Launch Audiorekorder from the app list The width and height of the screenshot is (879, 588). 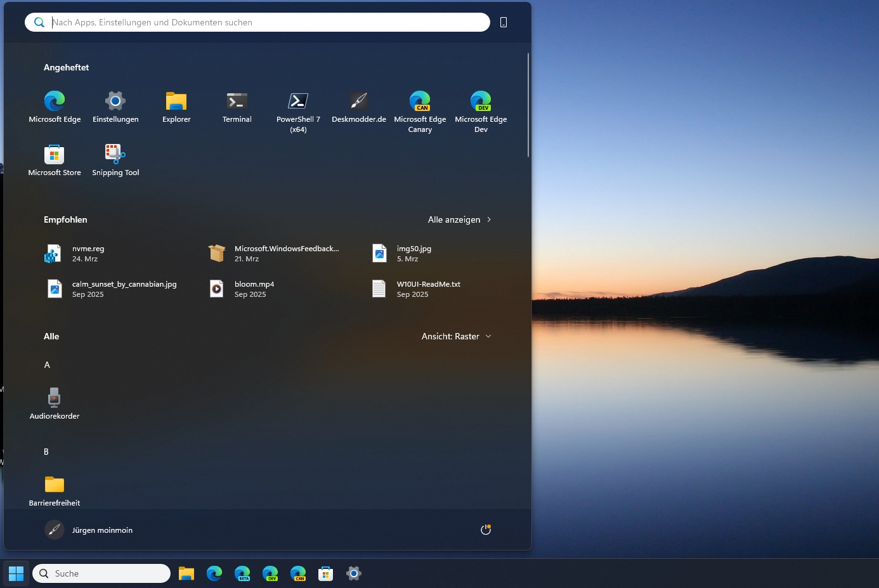(x=55, y=403)
